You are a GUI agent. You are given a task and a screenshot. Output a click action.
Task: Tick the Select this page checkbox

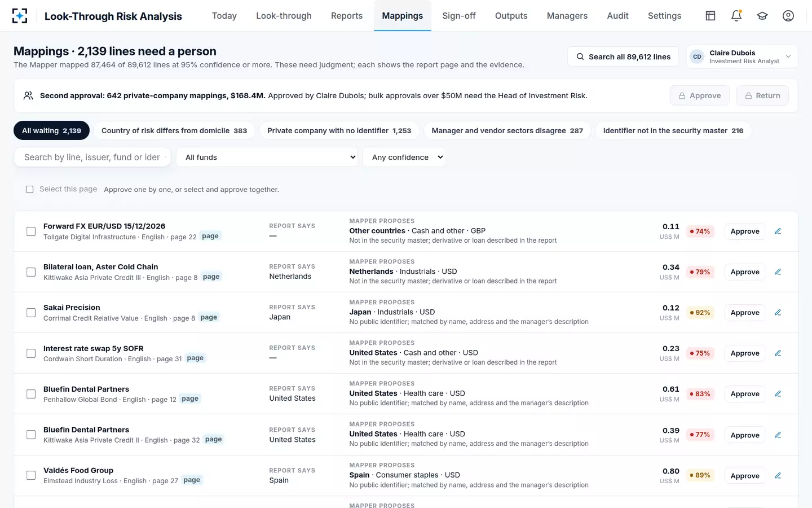point(30,190)
